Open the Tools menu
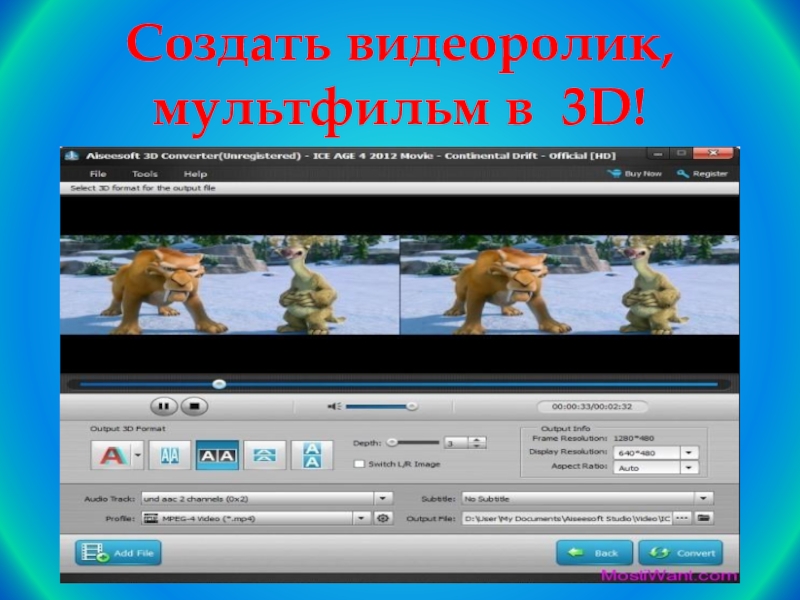This screenshot has width=800, height=600. pos(145,174)
